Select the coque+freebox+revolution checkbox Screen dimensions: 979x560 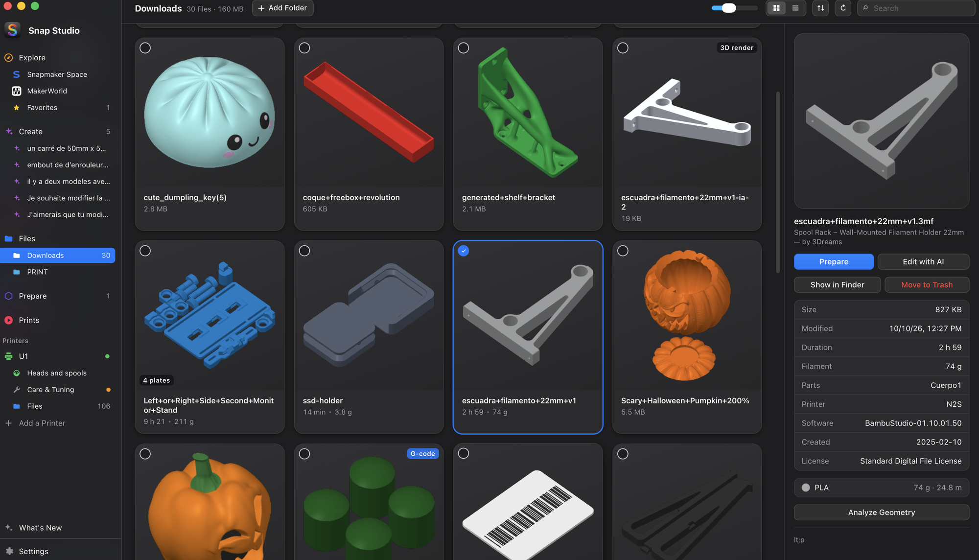(304, 48)
